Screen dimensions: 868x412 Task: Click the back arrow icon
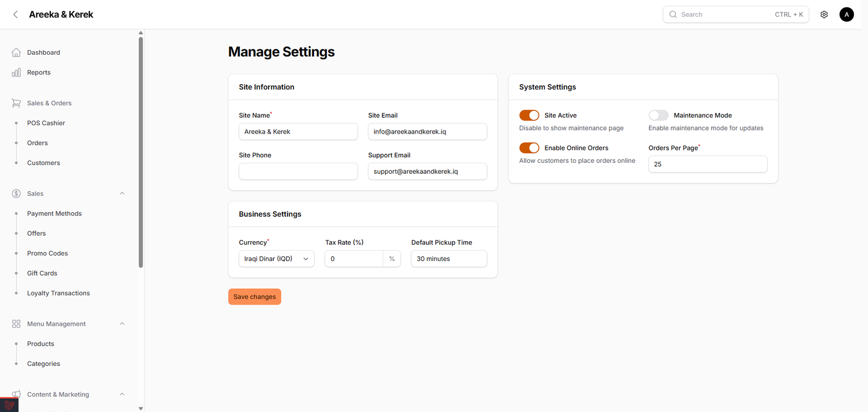[15, 15]
